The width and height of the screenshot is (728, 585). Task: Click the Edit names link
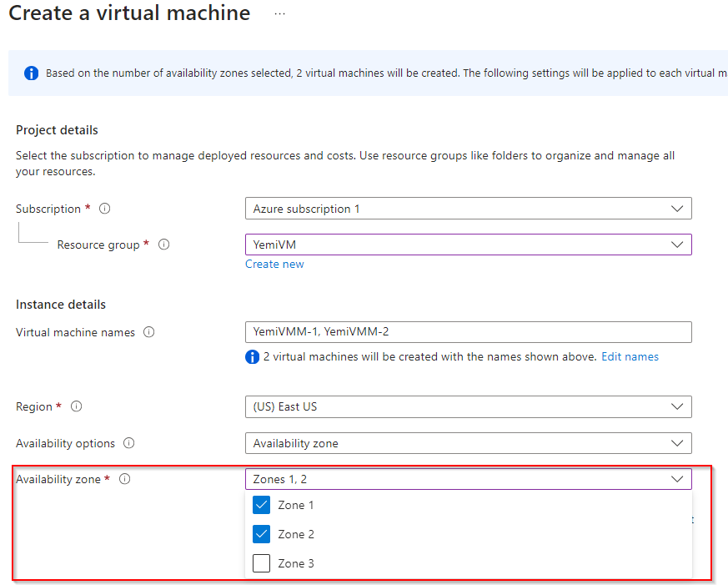(x=630, y=356)
